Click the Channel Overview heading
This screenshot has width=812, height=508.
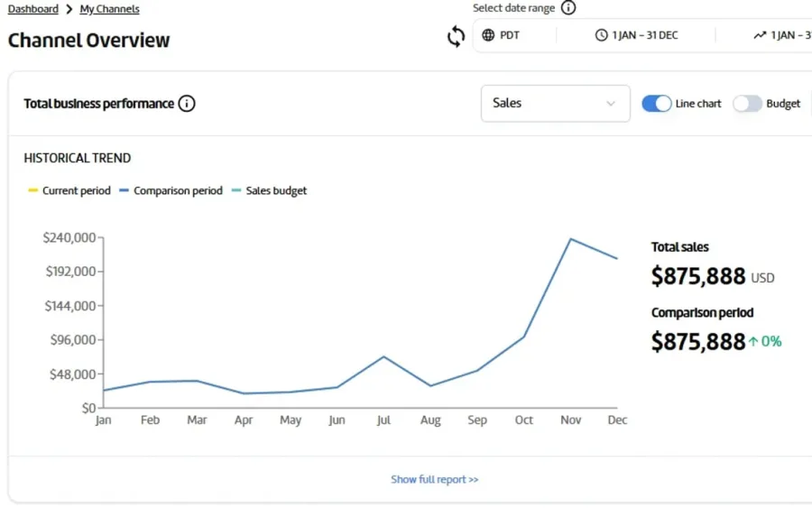88,41
